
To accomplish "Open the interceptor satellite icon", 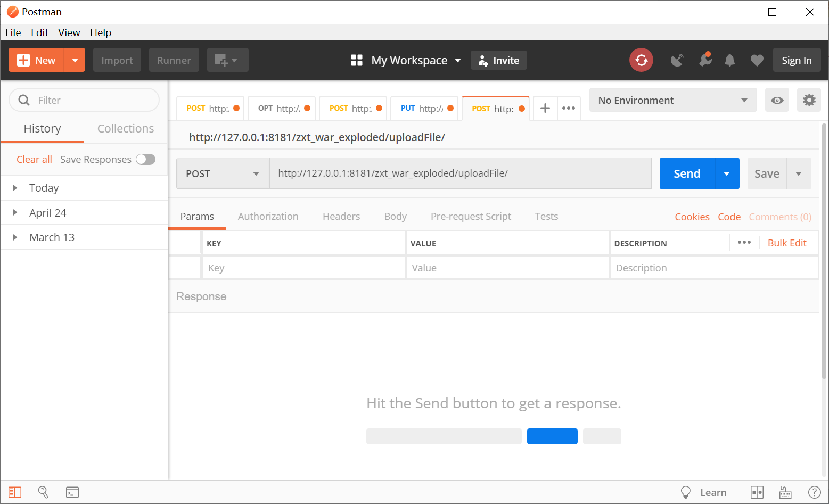I will click(x=677, y=60).
